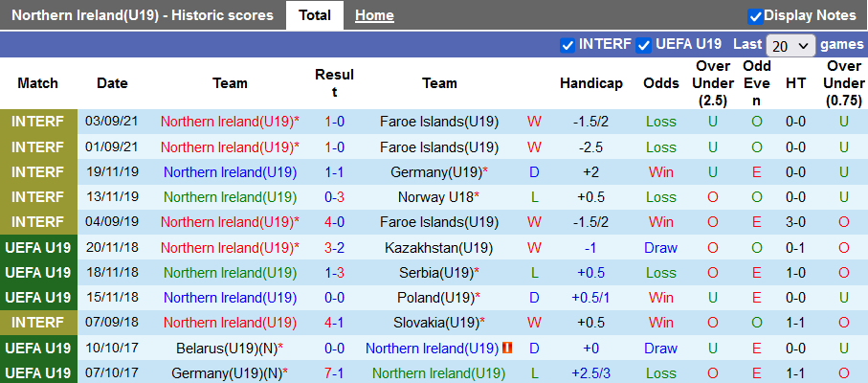Viewport: 868px width, 383px height.
Task: Switch to the Home tab
Action: pos(374,15)
